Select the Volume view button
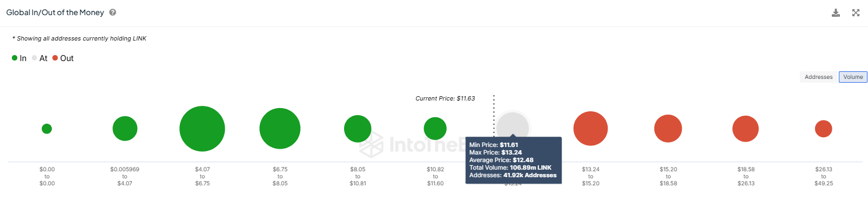Viewport: 868px width, 201px height. (x=853, y=77)
